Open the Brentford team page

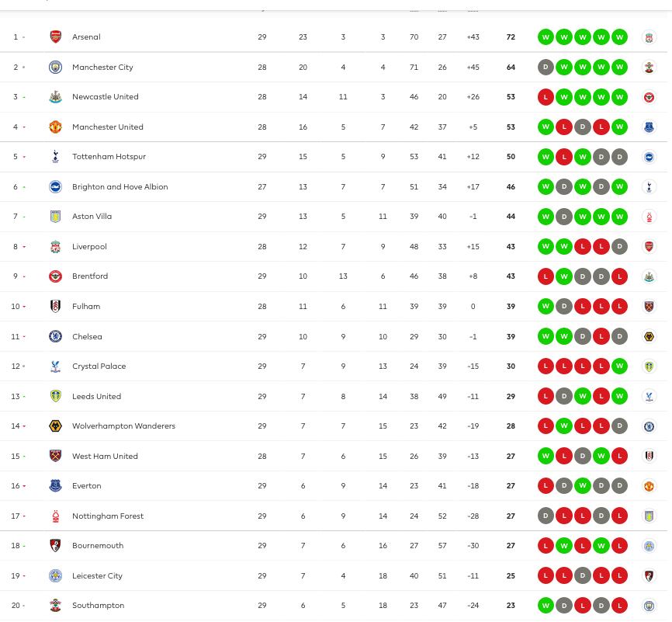[90, 276]
